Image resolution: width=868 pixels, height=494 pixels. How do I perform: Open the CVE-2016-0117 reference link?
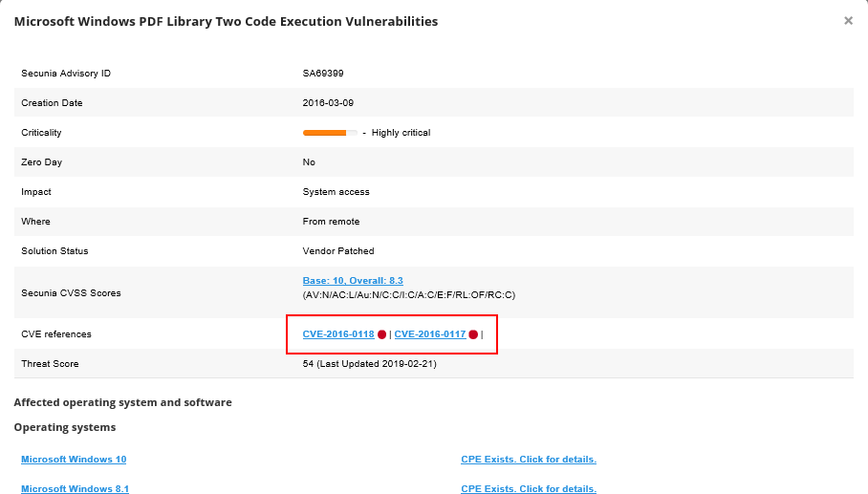click(x=430, y=334)
